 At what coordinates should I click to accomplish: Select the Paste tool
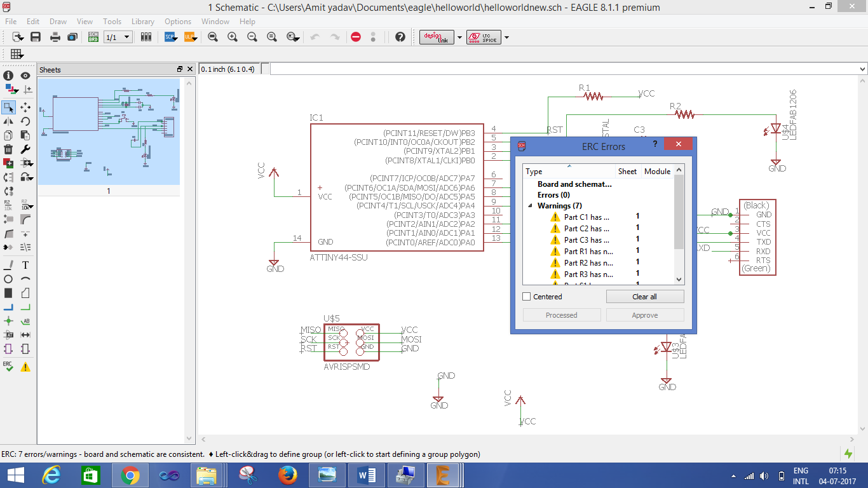(25, 135)
